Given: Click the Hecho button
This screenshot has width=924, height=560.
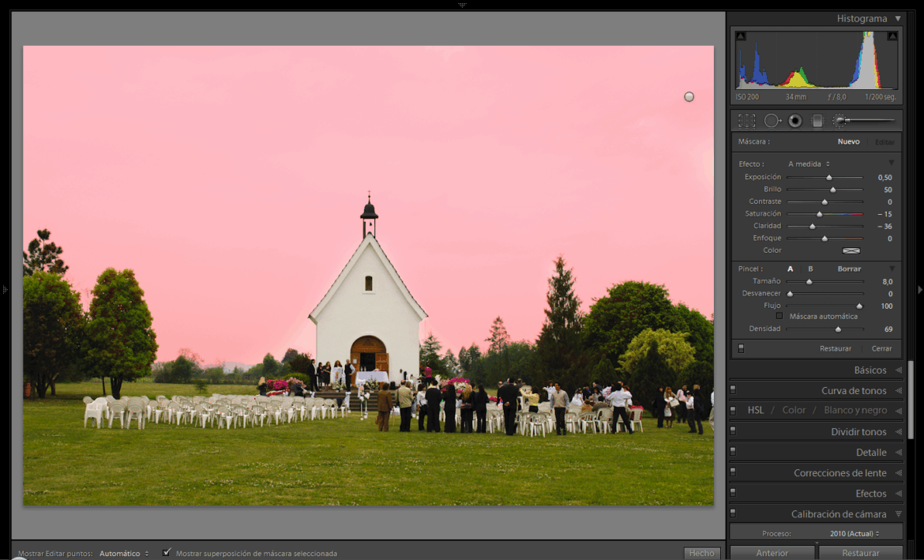Looking at the screenshot, I should [701, 553].
